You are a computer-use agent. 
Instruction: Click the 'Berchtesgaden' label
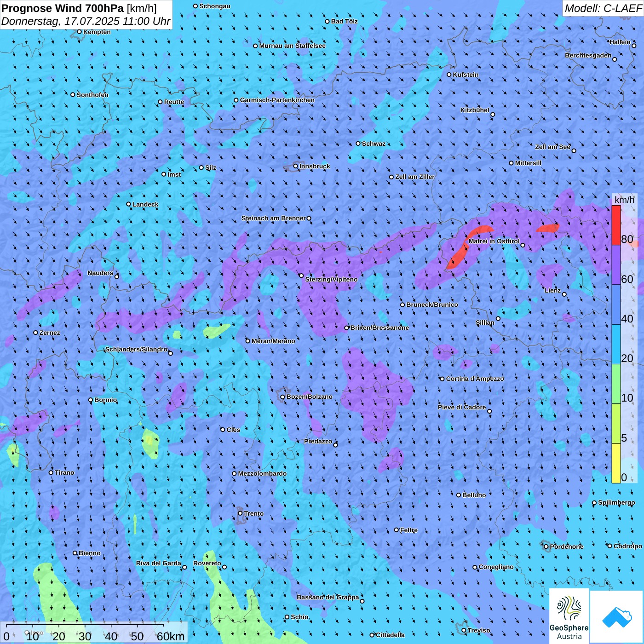pos(588,55)
